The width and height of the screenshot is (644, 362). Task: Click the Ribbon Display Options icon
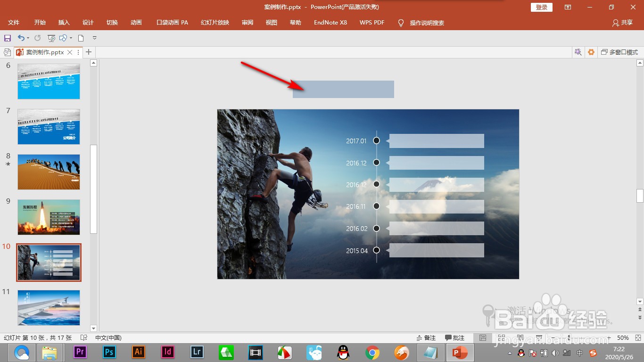coord(568,7)
